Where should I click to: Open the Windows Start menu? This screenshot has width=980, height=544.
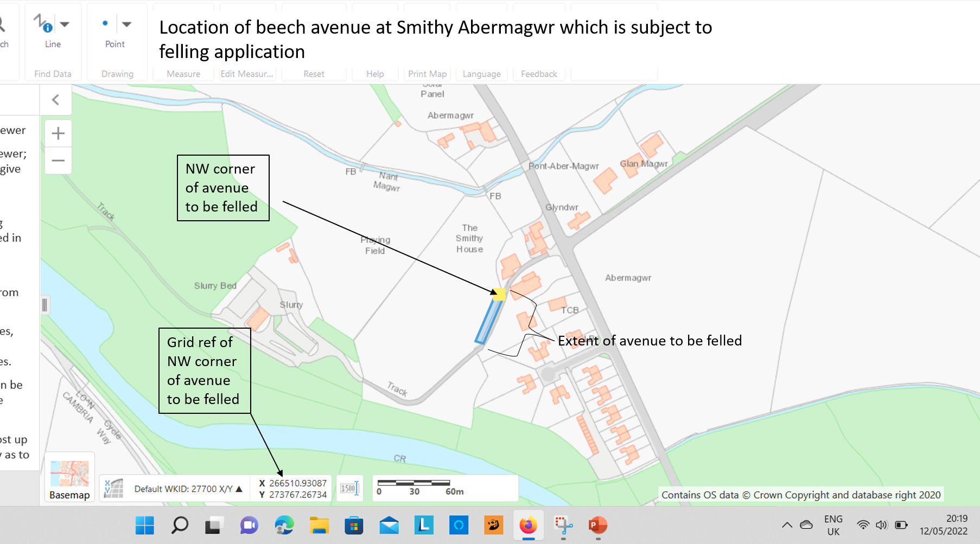(x=145, y=525)
